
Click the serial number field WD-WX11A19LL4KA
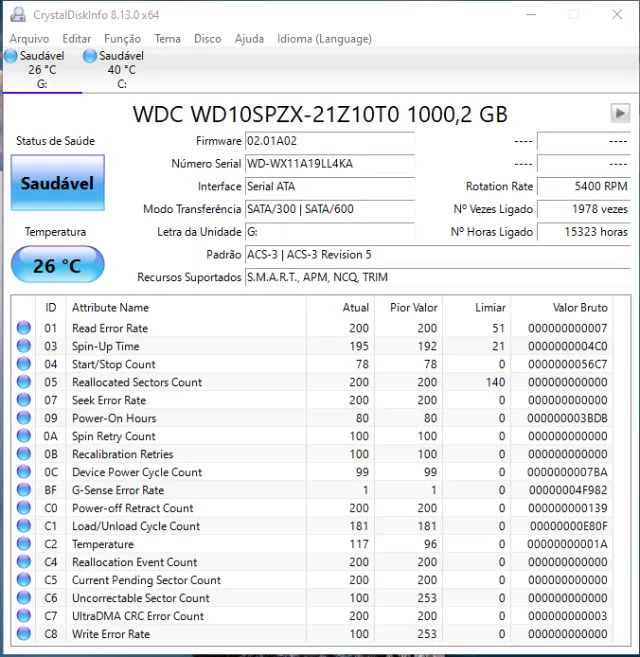329,163
